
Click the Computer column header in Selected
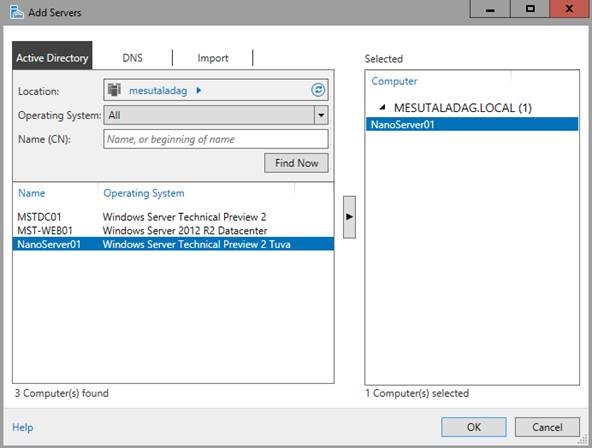pyautogui.click(x=394, y=81)
